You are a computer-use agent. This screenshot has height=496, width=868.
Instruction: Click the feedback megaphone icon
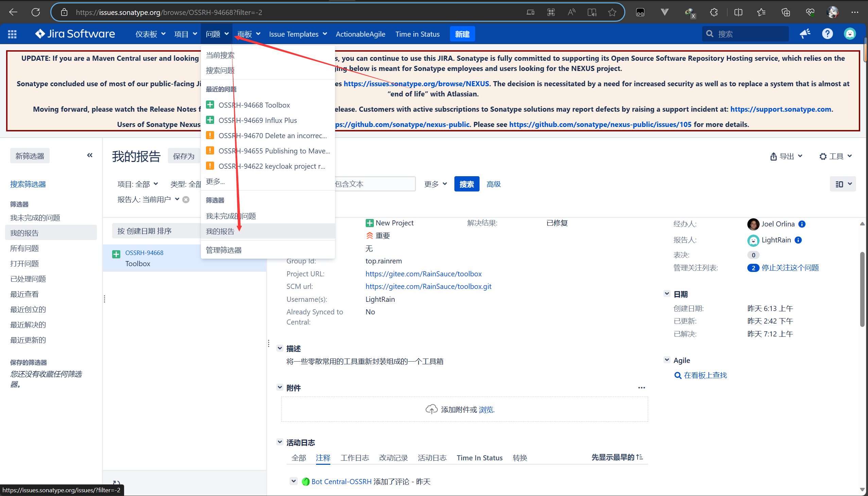click(x=805, y=34)
